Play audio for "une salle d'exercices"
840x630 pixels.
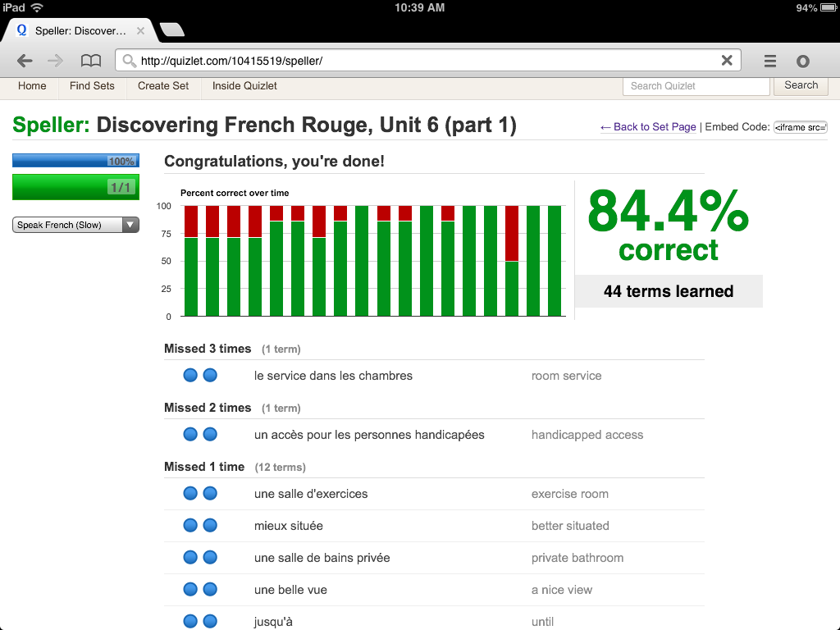pos(190,493)
